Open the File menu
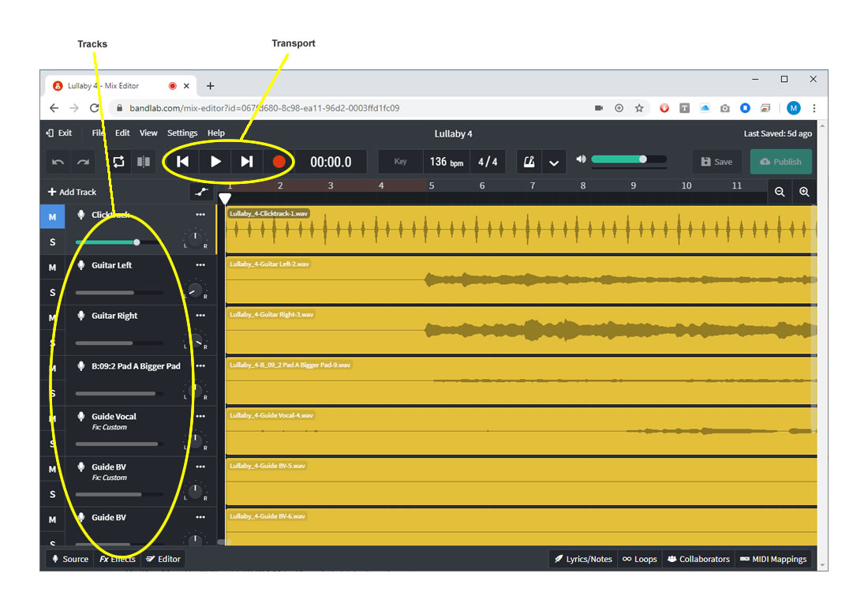 pos(97,133)
